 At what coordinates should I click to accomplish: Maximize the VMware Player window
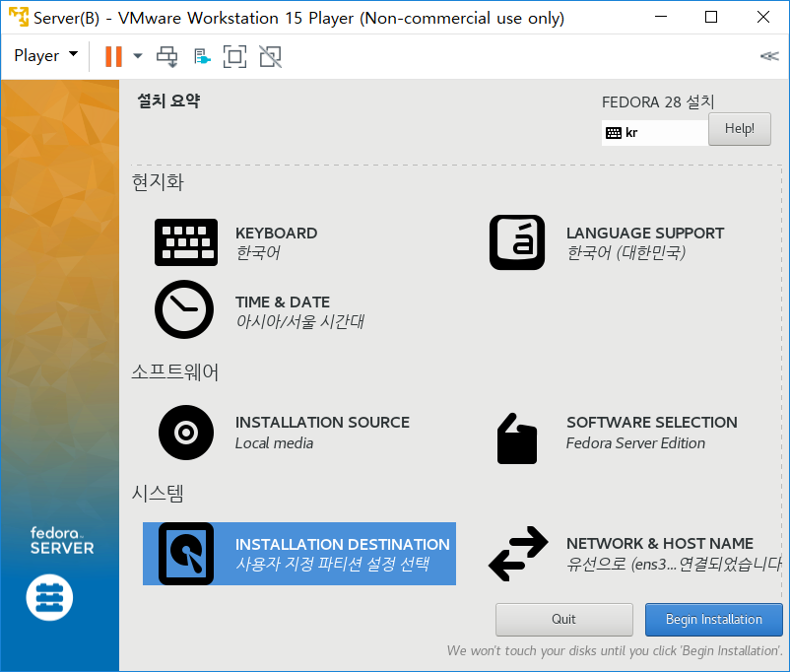711,17
